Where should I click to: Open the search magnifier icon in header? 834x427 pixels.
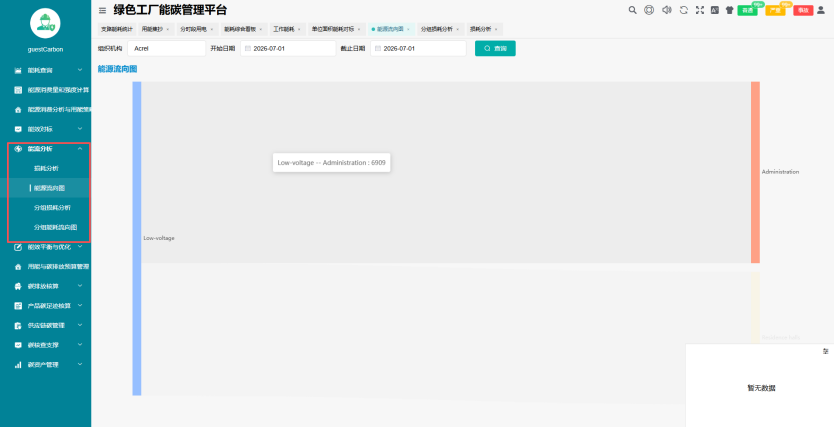click(x=632, y=10)
